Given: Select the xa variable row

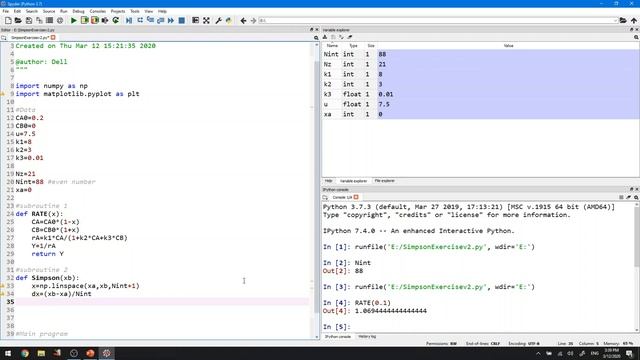Looking at the screenshot, I should (481, 114).
